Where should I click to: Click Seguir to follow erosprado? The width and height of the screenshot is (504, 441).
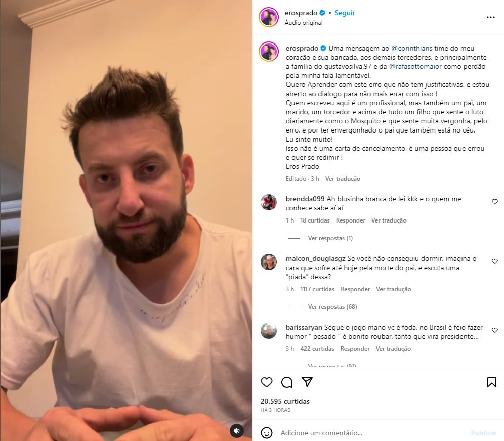coord(345,13)
